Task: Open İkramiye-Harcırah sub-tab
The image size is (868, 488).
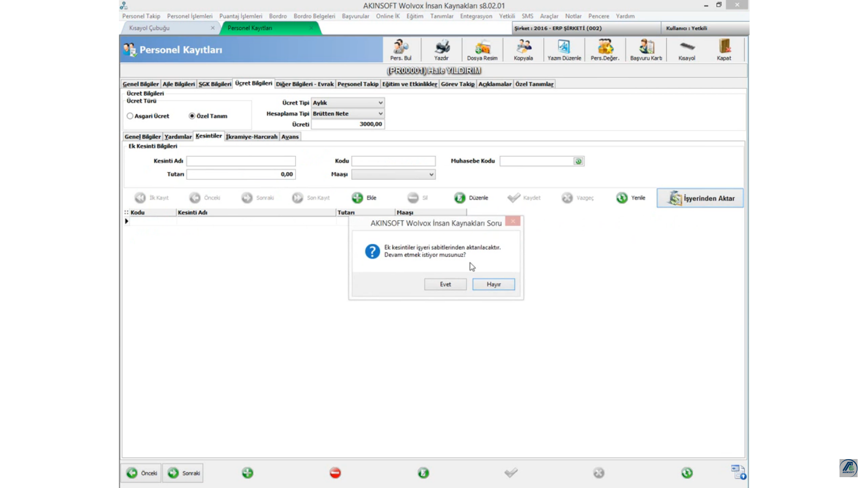Action: click(x=251, y=137)
